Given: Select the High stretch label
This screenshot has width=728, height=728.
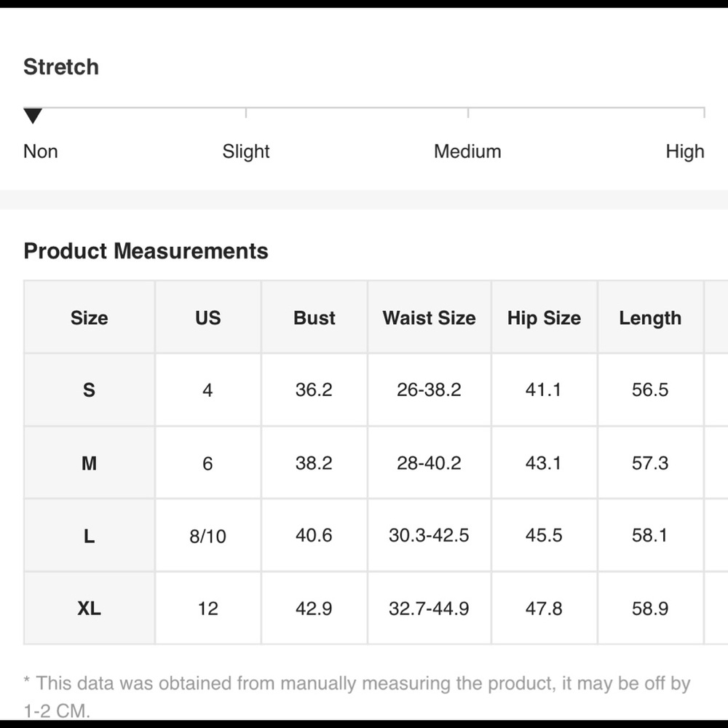Looking at the screenshot, I should tap(685, 152).
